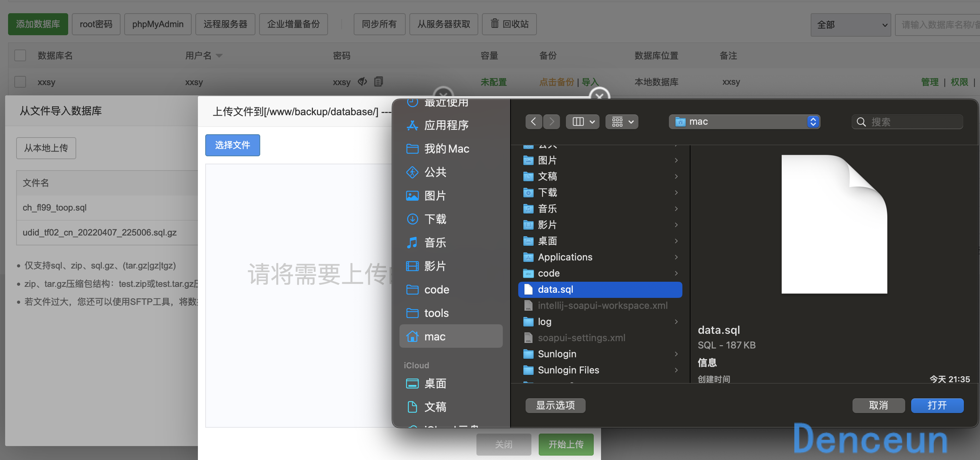
Task: Click ch_fl99_toop.sql in import list
Action: pyautogui.click(x=54, y=208)
